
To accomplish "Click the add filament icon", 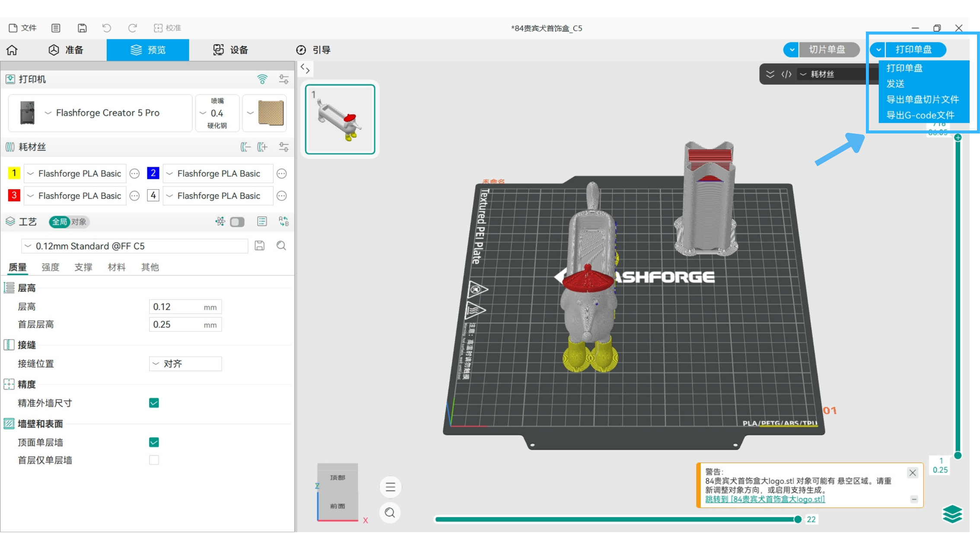I will pos(262,147).
